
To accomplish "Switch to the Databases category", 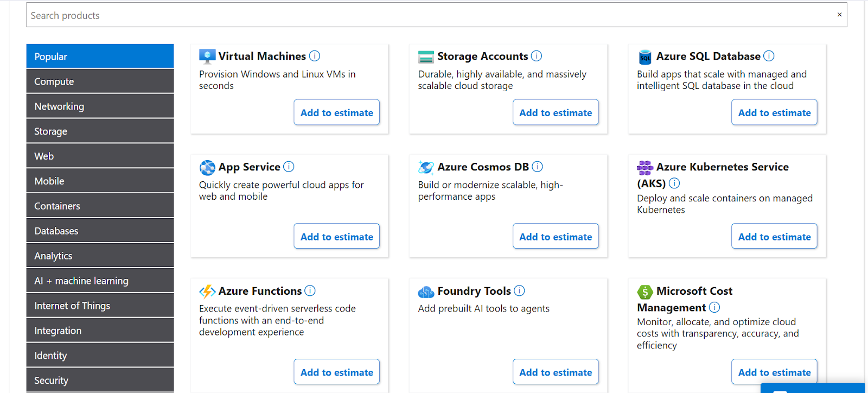I will coord(100,231).
